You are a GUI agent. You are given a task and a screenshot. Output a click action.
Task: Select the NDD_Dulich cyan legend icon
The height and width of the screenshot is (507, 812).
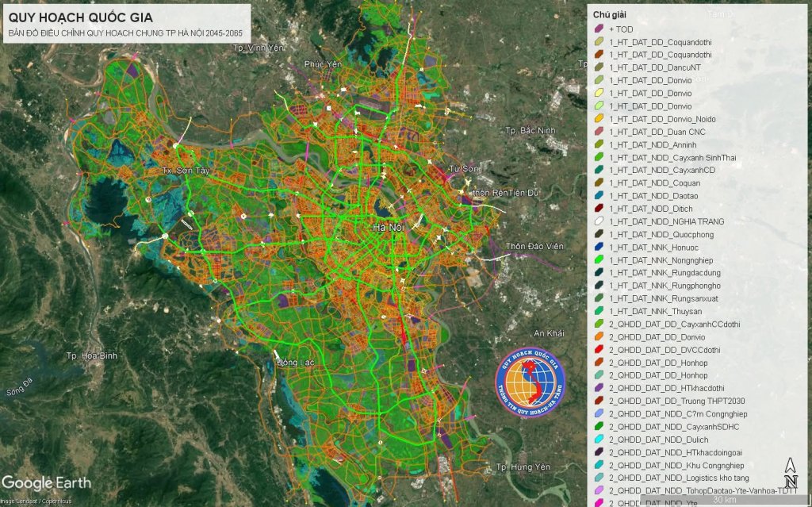pyautogui.click(x=600, y=439)
